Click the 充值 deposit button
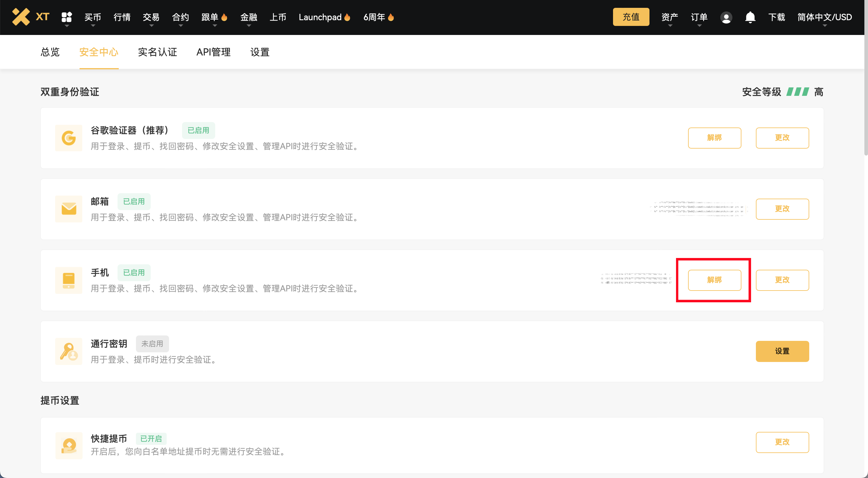This screenshot has height=478, width=868. tap(631, 17)
